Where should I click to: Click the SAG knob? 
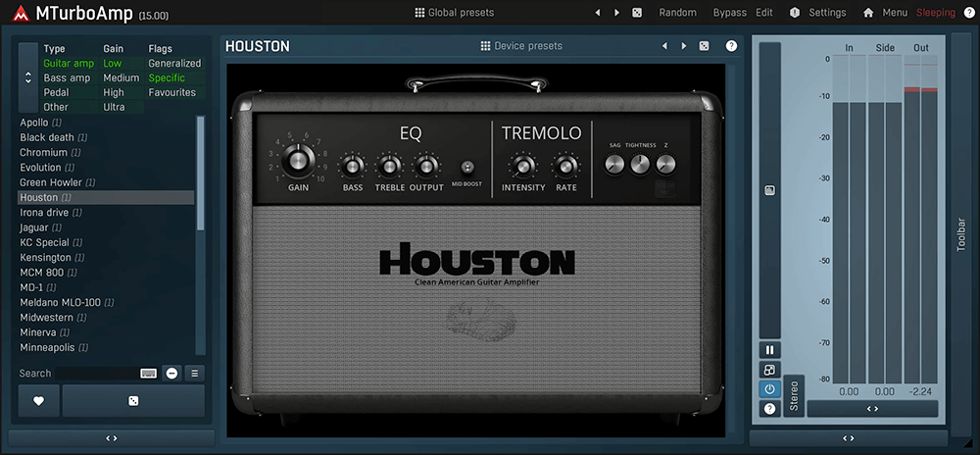click(x=615, y=165)
